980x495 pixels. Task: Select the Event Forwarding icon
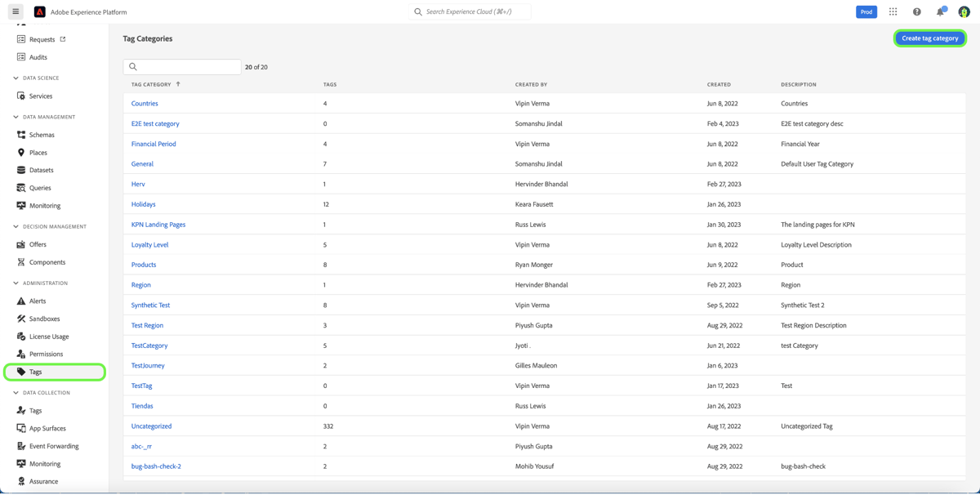20,445
